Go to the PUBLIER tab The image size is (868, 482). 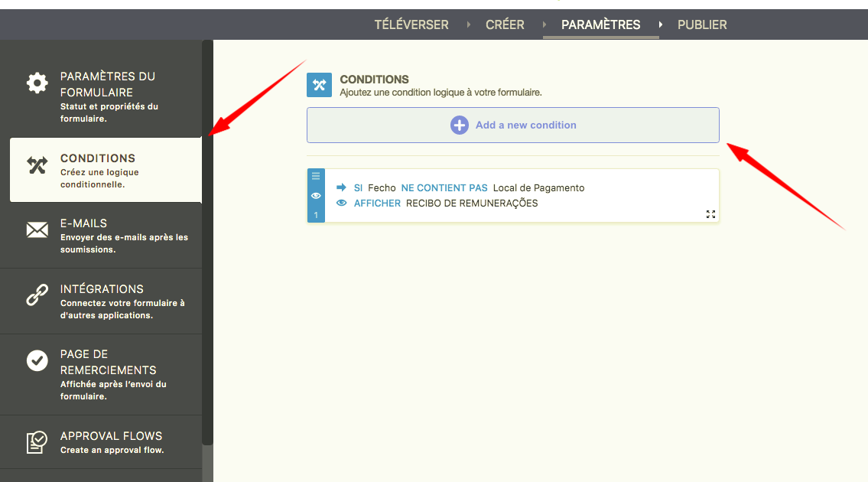(x=702, y=25)
